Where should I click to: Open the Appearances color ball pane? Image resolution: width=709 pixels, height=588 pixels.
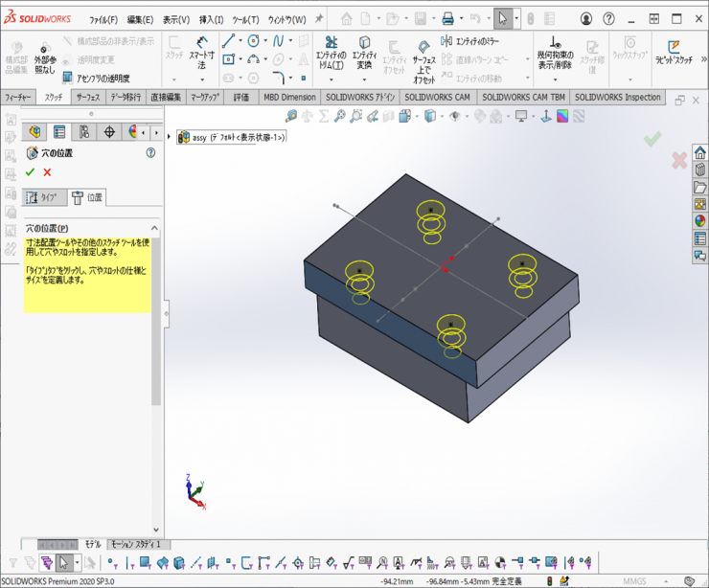(700, 220)
